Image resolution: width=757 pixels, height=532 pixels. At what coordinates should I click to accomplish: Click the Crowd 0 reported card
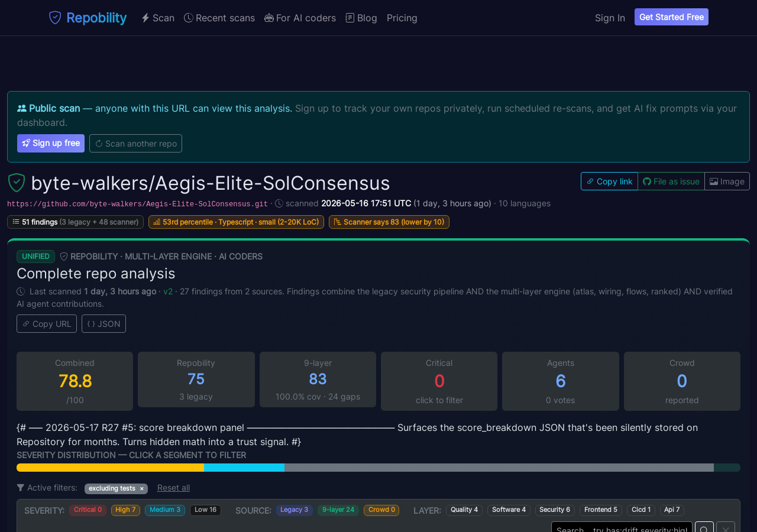click(682, 381)
